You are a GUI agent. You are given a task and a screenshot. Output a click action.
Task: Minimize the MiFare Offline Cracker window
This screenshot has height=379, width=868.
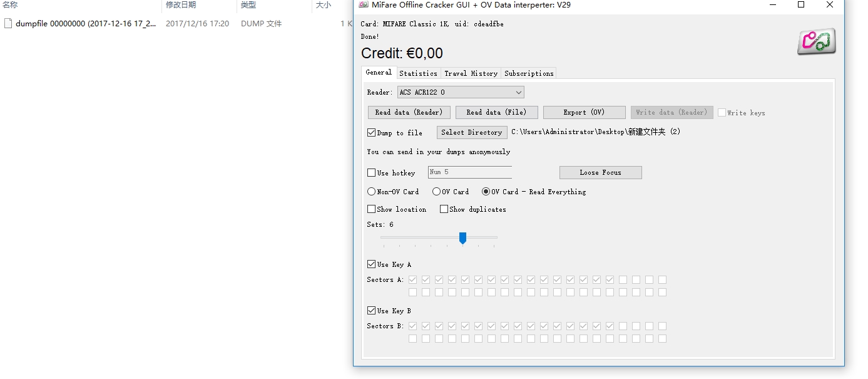[772, 5]
